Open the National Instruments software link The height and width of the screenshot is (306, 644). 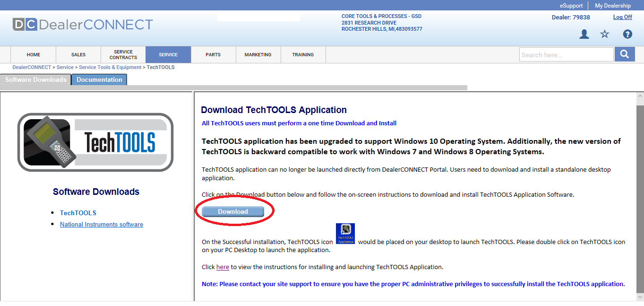tap(101, 224)
